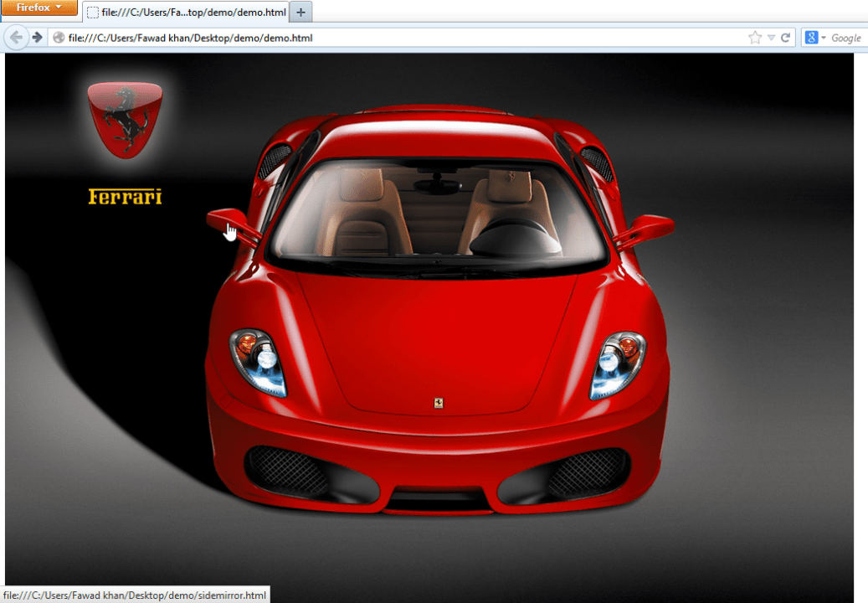Reload the page using the refresh icon
Image resolution: width=868 pixels, height=603 pixels.
784,37
